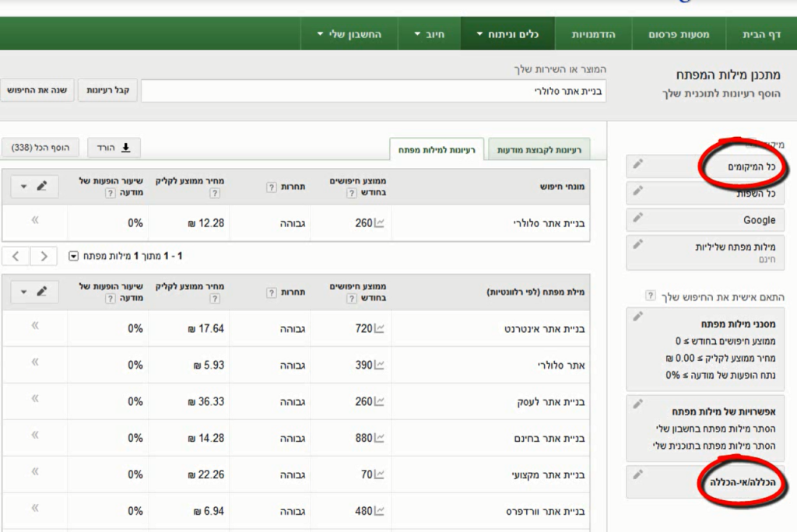The width and height of the screenshot is (797, 532).
Task: Open the 'הזדמנויות' navigation item
Action: point(593,34)
